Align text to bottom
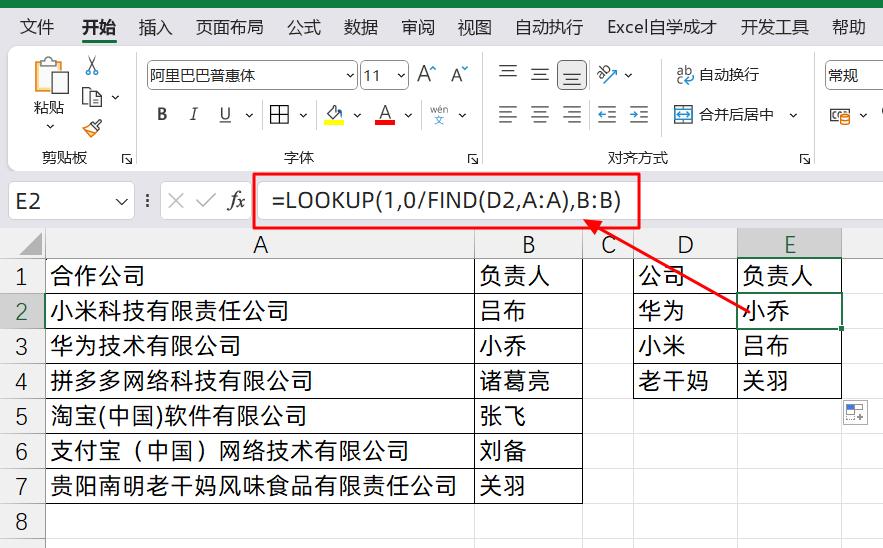The height and width of the screenshot is (548, 883). coord(572,75)
